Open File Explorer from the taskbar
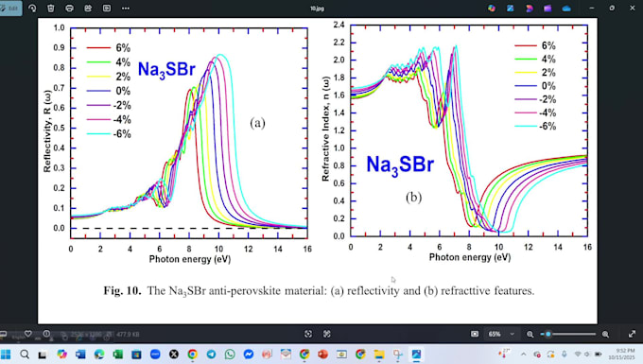The image size is (643, 364). coord(379,355)
